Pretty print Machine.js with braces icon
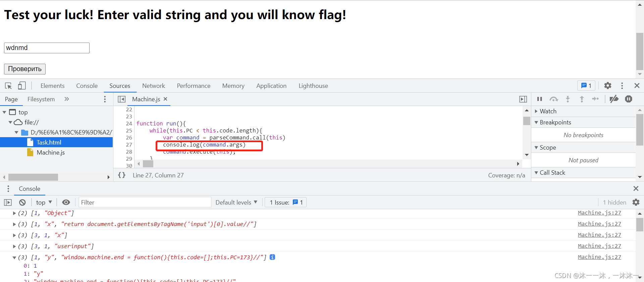644x282 pixels. (x=122, y=175)
